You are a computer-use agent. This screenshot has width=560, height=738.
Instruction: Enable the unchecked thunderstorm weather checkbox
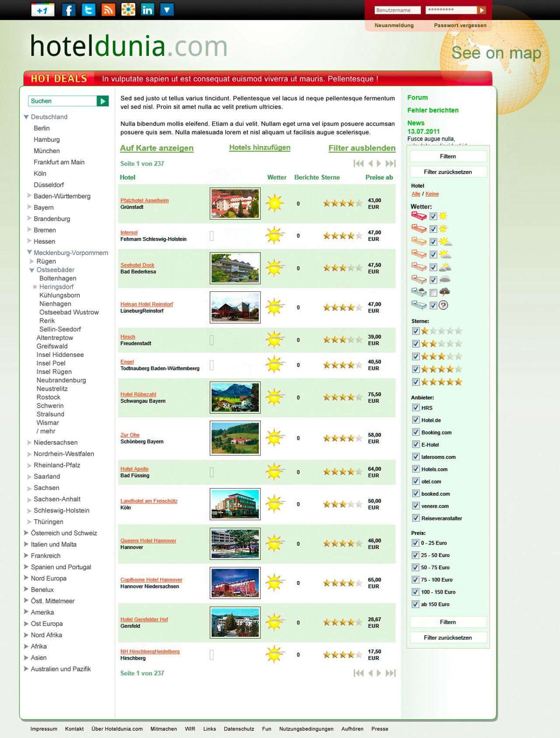click(x=433, y=293)
